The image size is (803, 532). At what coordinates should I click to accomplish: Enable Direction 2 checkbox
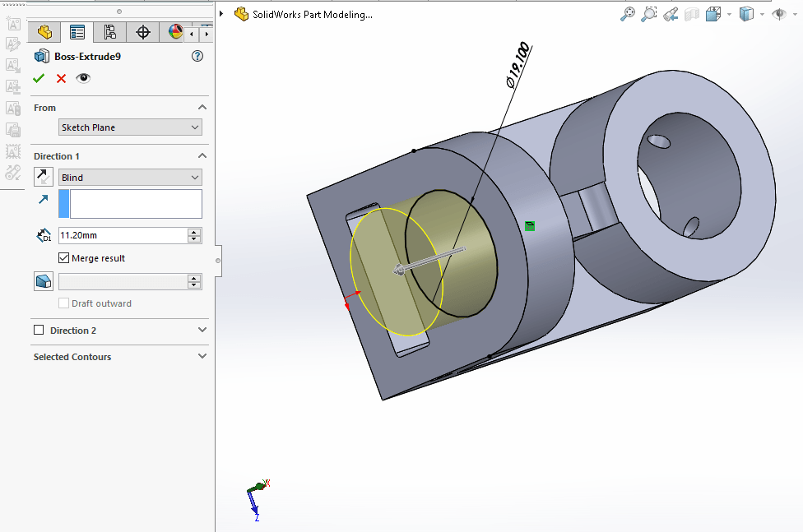(39, 331)
